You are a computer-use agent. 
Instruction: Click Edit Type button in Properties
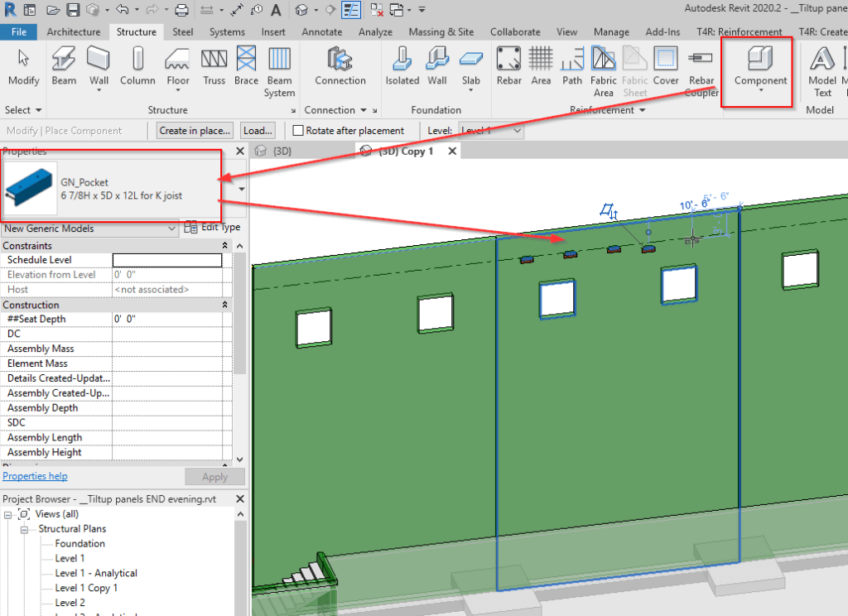(x=213, y=227)
